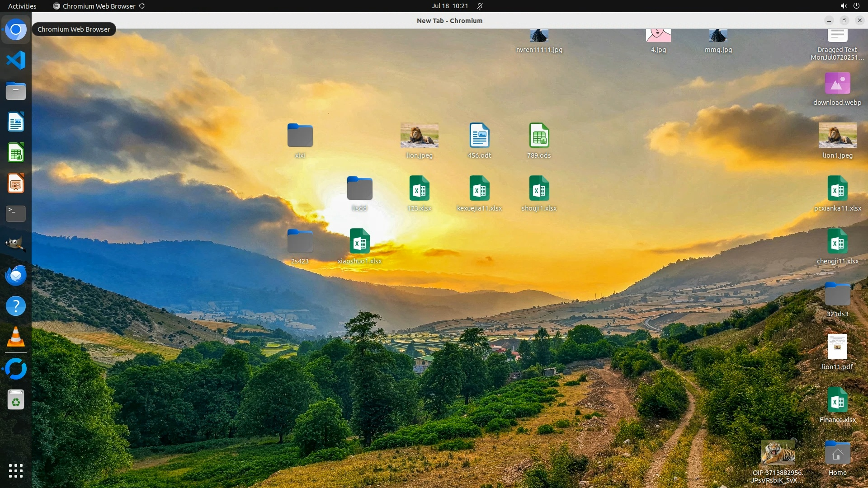This screenshot has height=488, width=868.
Task: Show the applications grid
Action: [x=16, y=471]
